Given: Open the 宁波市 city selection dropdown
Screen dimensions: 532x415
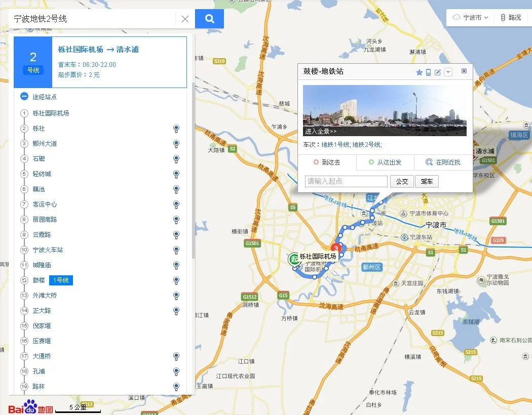Looking at the screenshot, I should (x=472, y=17).
